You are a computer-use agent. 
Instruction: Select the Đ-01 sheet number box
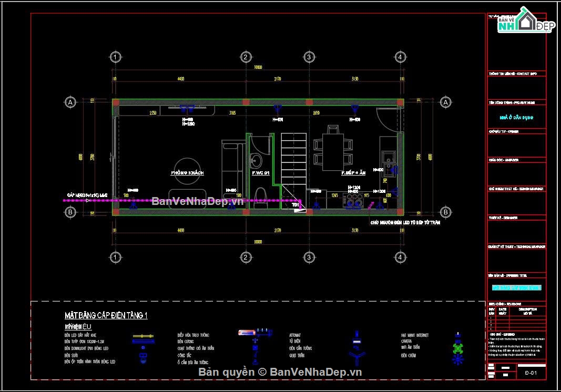(531, 374)
